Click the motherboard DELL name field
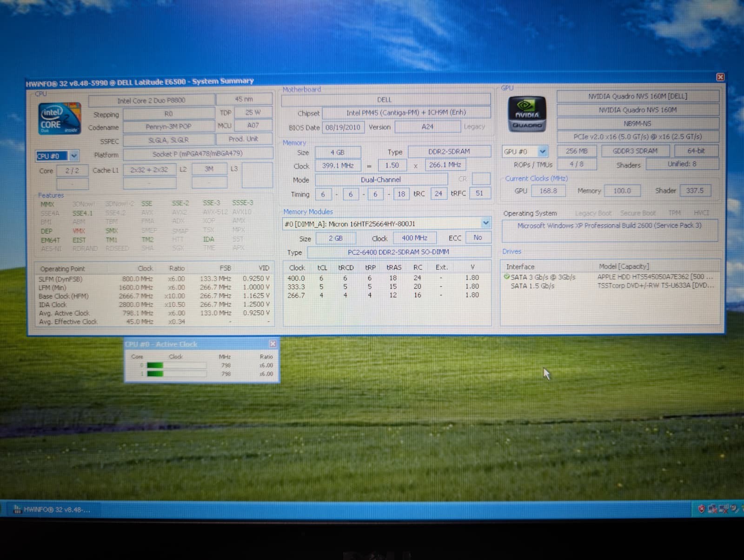744x560 pixels. pyautogui.click(x=385, y=100)
